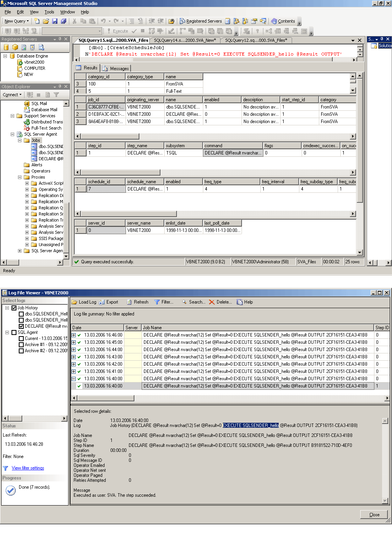
Task: Switch to SQLQuery14 query tab
Action: point(185,40)
